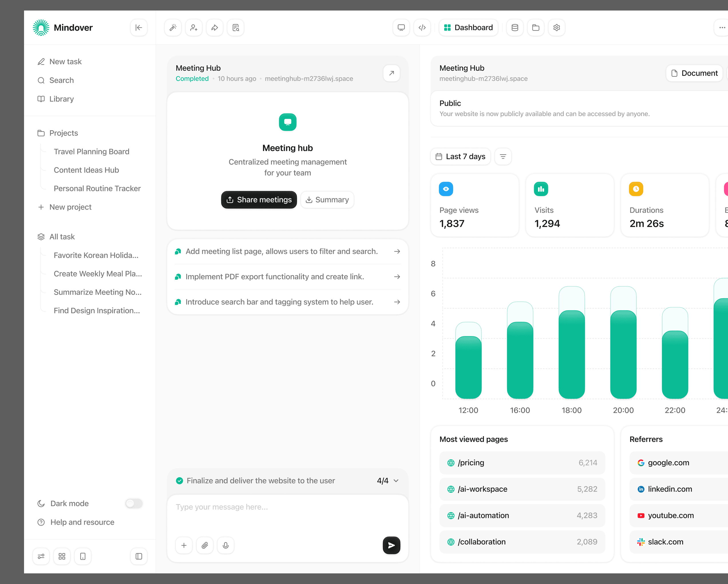The height and width of the screenshot is (584, 728).
Task: Click the microphone icon in message box
Action: 226,545
